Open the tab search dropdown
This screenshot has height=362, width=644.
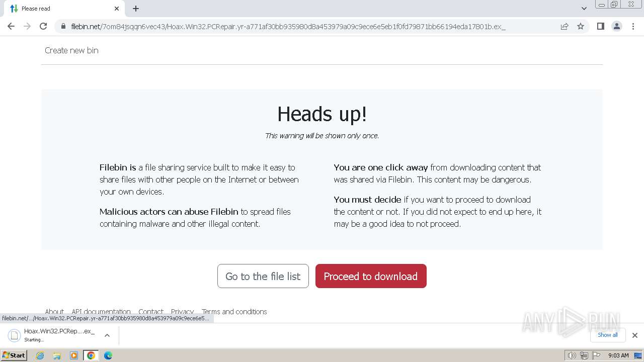(x=584, y=9)
